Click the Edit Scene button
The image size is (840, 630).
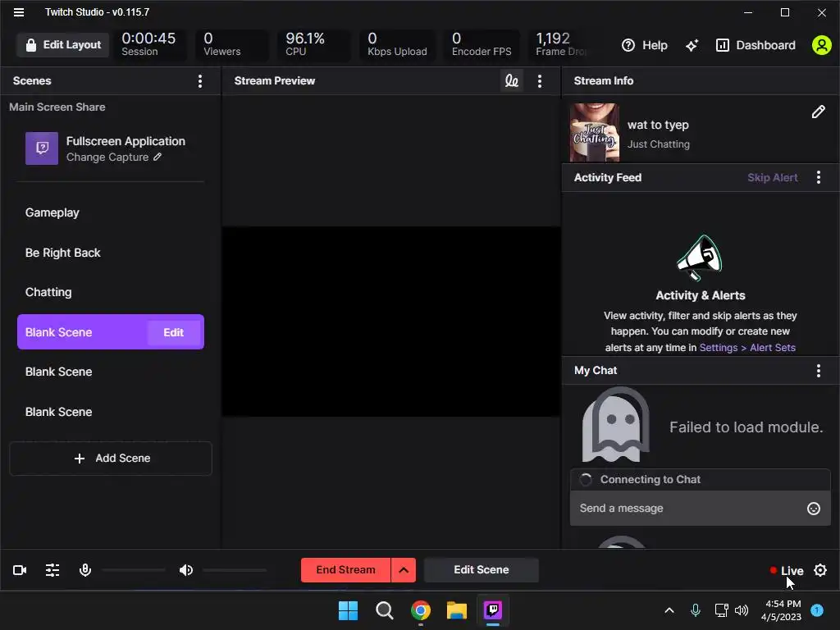[481, 570]
